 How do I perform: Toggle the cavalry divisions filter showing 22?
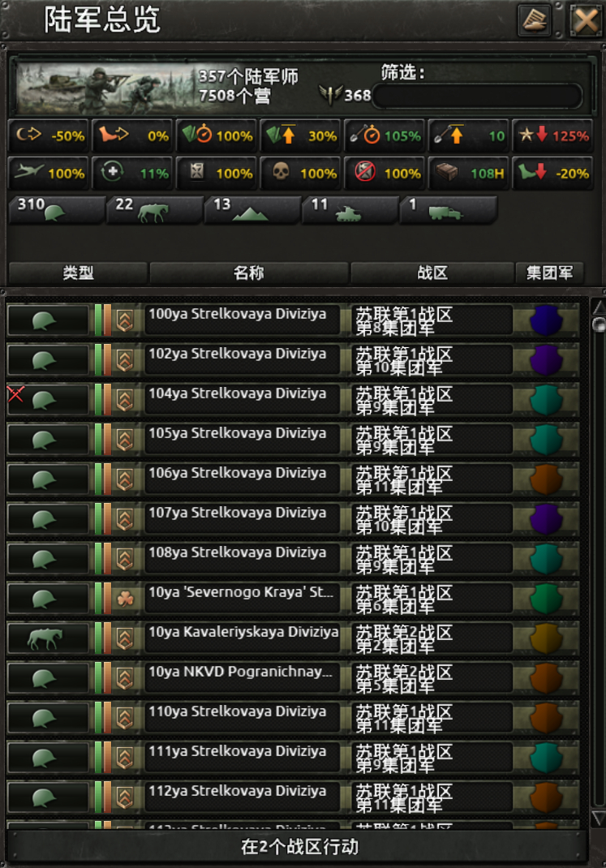click(154, 210)
